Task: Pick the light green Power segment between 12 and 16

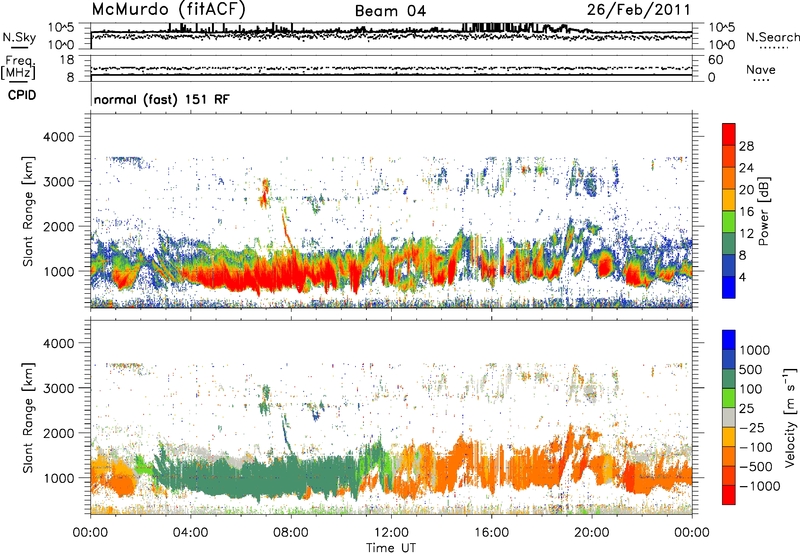Action: (729, 221)
